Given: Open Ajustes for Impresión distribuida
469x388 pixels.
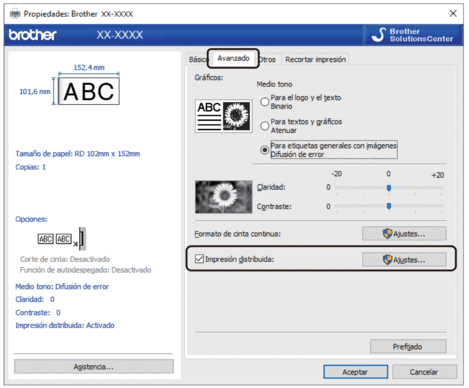Looking at the screenshot, I should pos(404,260).
